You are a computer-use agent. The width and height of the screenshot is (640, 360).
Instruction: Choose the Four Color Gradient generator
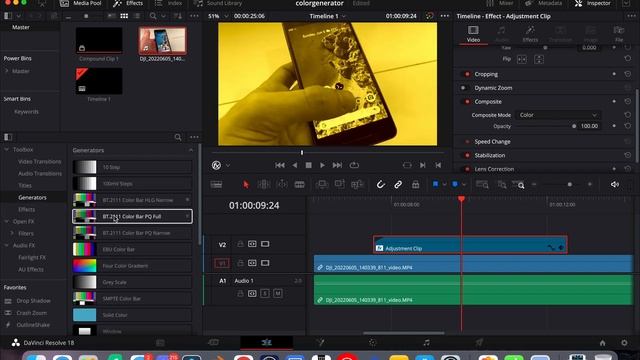click(x=132, y=266)
